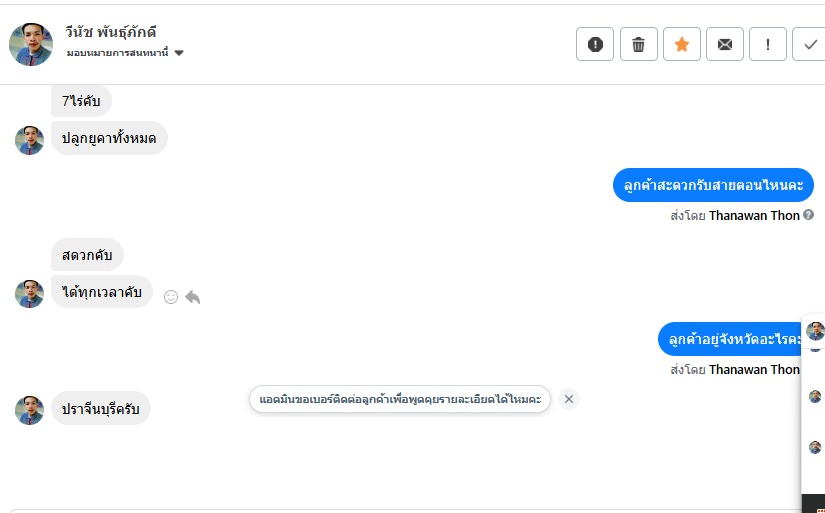Click avatar next to ปลูกยูคาทั้งหมด message
The width and height of the screenshot is (825, 513).
coord(29,140)
